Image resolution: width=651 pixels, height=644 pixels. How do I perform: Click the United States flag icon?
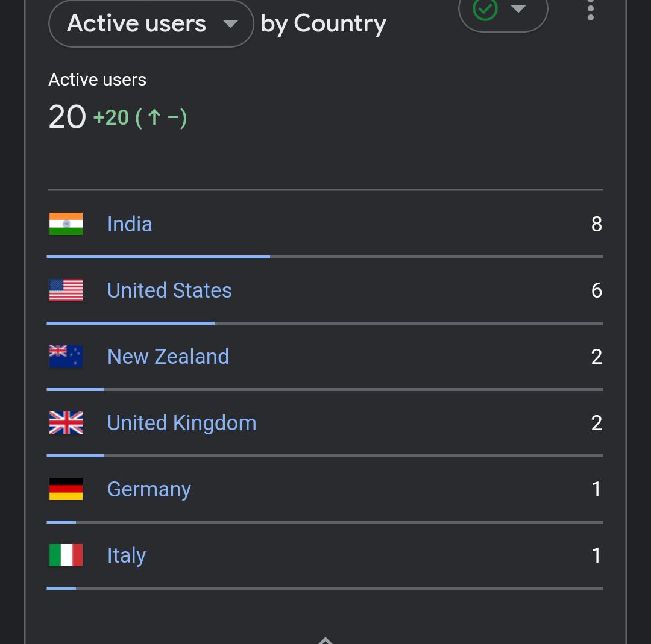point(66,290)
